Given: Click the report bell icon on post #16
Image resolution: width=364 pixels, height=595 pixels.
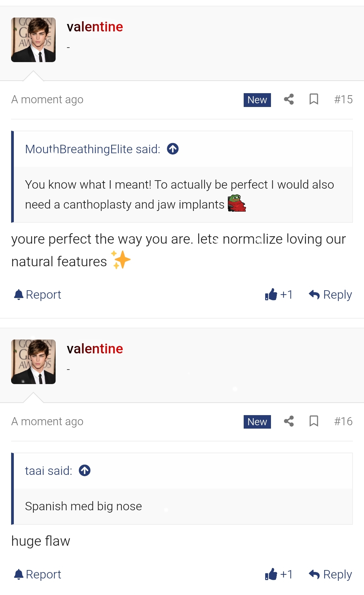Looking at the screenshot, I should (19, 574).
